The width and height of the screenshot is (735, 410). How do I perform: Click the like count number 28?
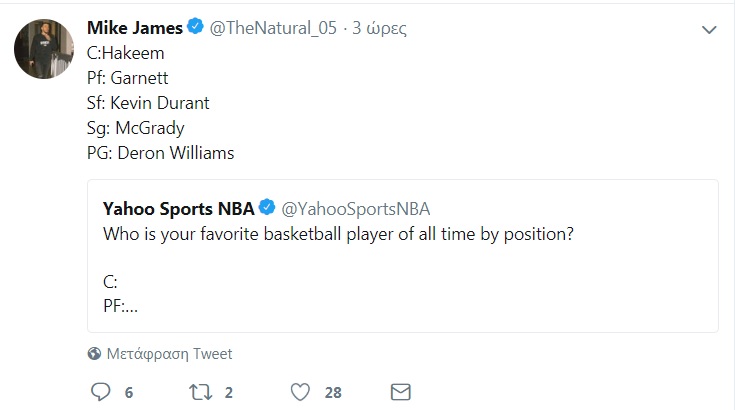pos(334,392)
